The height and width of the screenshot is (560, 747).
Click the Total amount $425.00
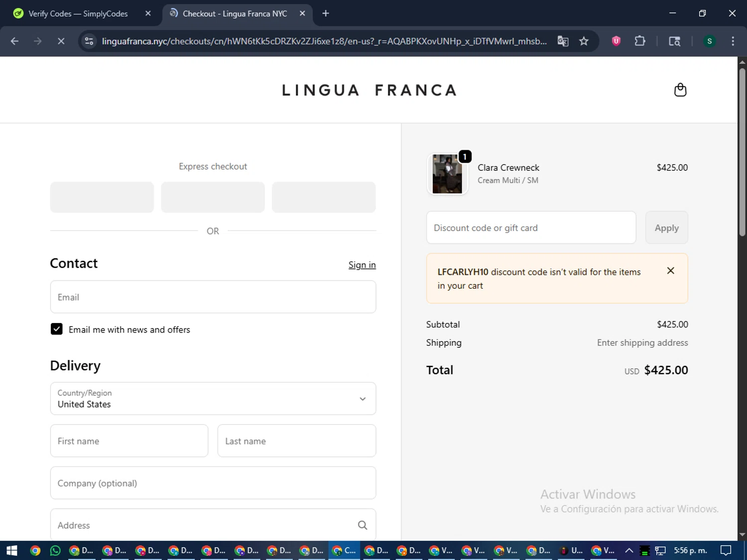coord(666,370)
